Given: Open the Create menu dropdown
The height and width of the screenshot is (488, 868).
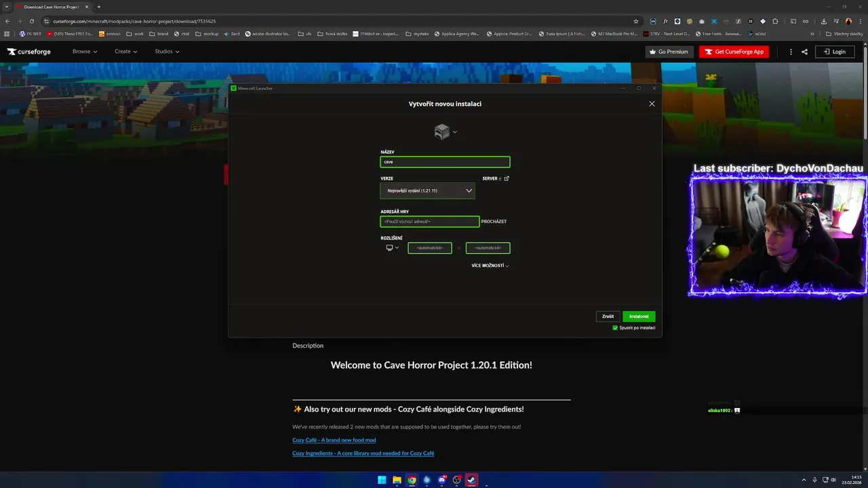Looking at the screenshot, I should coord(126,52).
